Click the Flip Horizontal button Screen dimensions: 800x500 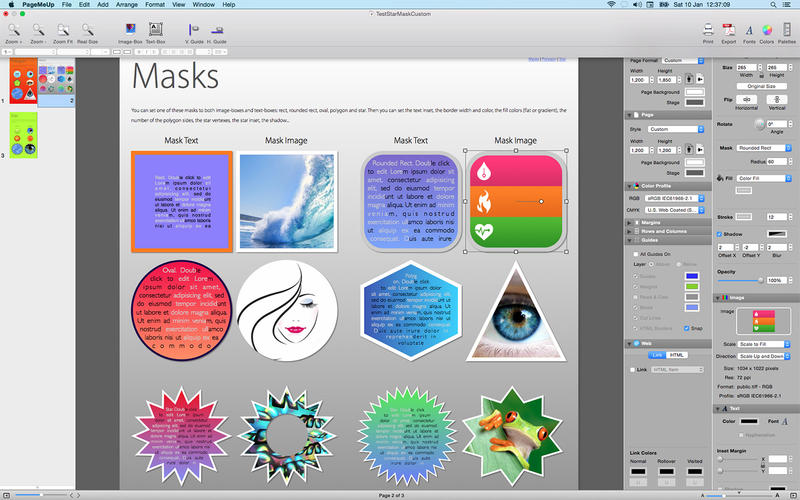[x=746, y=99]
